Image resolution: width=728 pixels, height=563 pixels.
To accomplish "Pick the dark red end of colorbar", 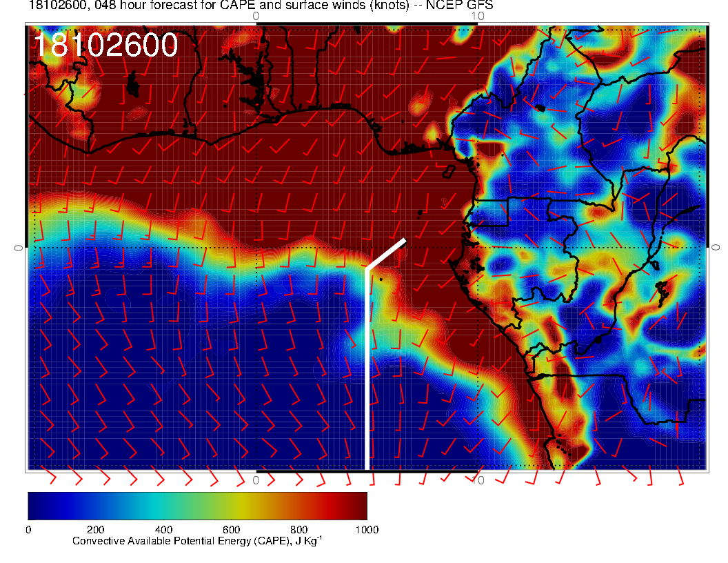I will click(x=358, y=505).
